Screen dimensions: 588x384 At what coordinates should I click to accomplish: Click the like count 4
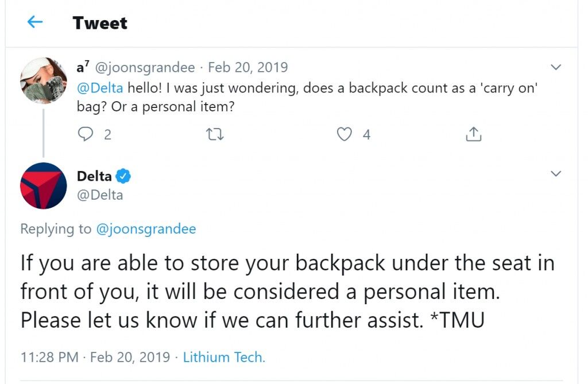(366, 135)
